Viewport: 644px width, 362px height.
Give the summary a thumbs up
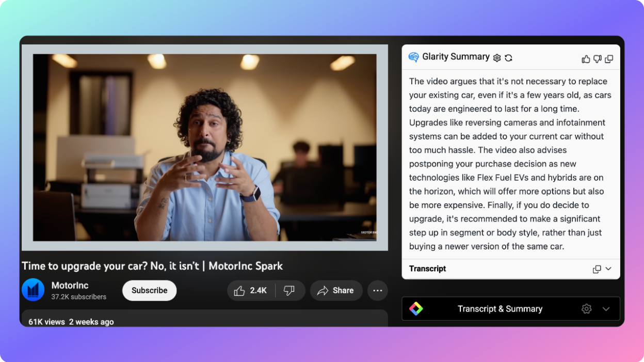(x=586, y=58)
